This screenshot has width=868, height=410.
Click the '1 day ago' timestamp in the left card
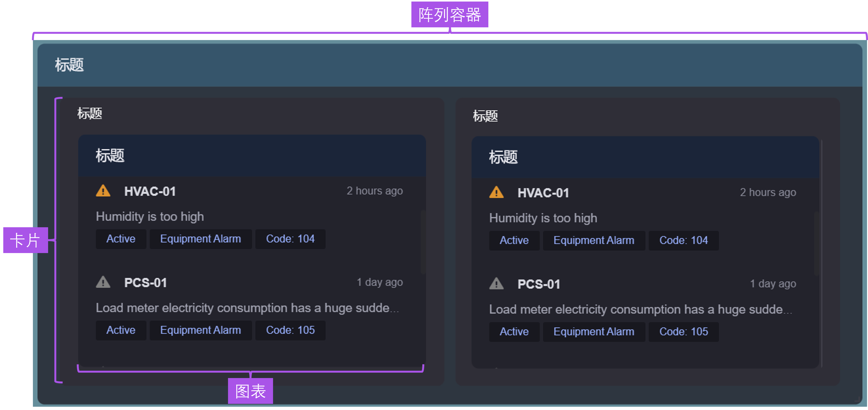tap(380, 282)
